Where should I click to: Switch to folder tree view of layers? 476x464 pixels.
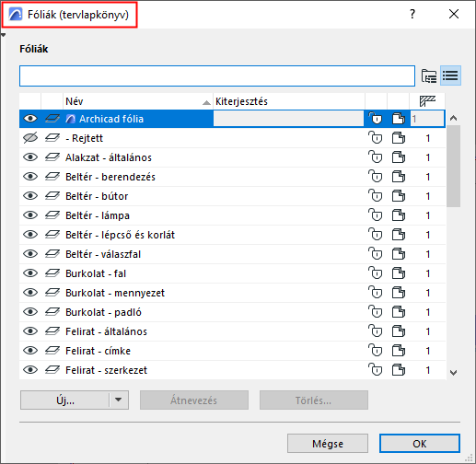point(429,75)
